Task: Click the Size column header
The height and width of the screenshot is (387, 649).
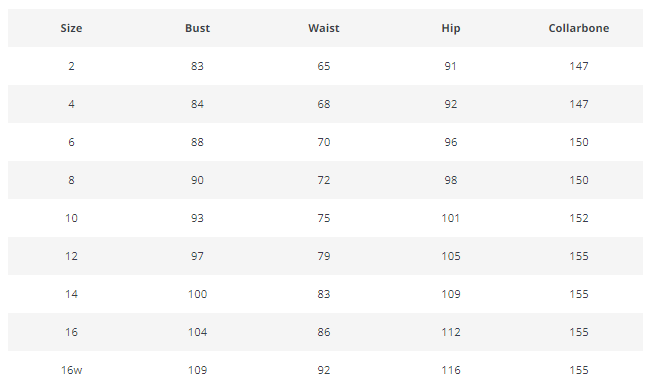Action: coord(71,28)
